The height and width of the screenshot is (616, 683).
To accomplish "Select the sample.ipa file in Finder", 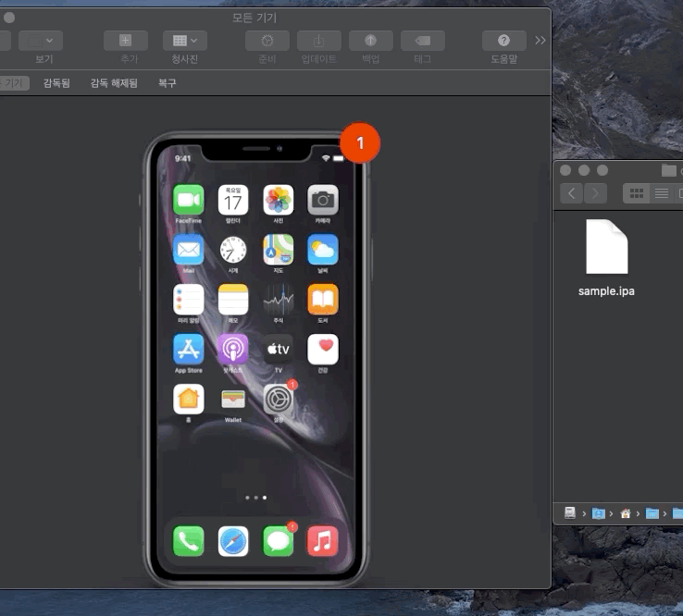I will [x=607, y=247].
